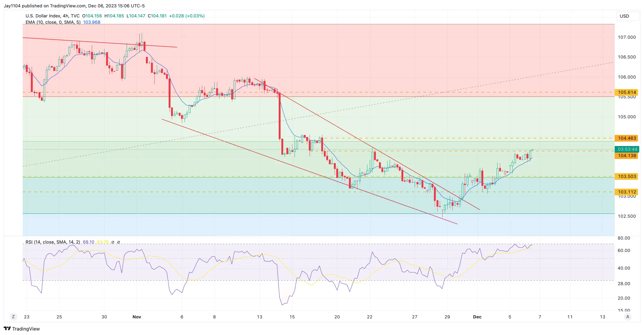Image resolution: width=644 pixels, height=335 pixels.
Task: Click the second null symbol in RSI legend
Action: point(119,242)
